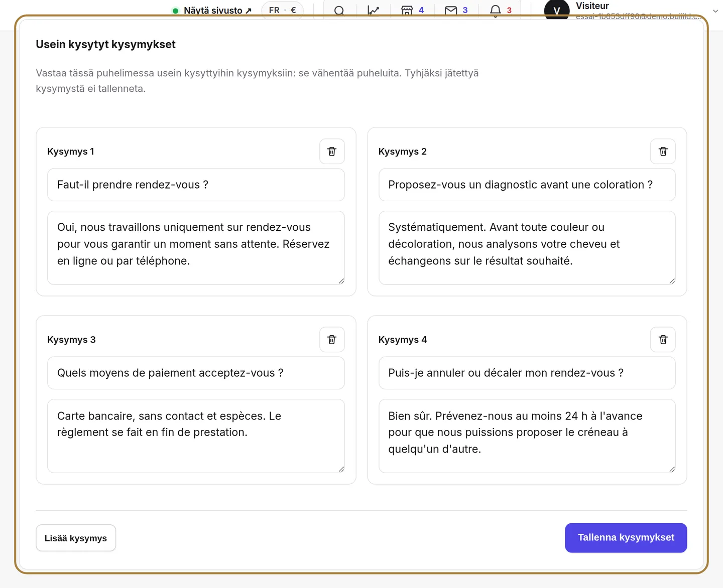Viewport: 723px width, 588px height.
Task: Expand the account menu chevron
Action: (715, 11)
